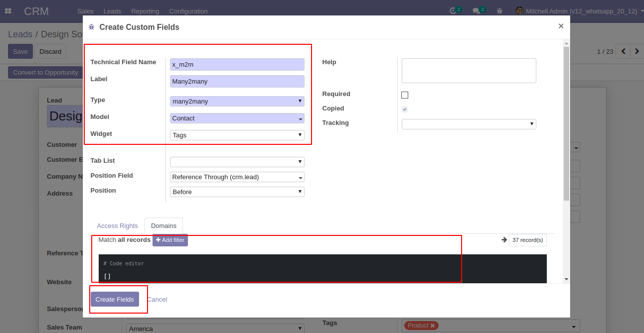644x333 pixels.
Task: Switch to Domains tab
Action: [x=163, y=226]
